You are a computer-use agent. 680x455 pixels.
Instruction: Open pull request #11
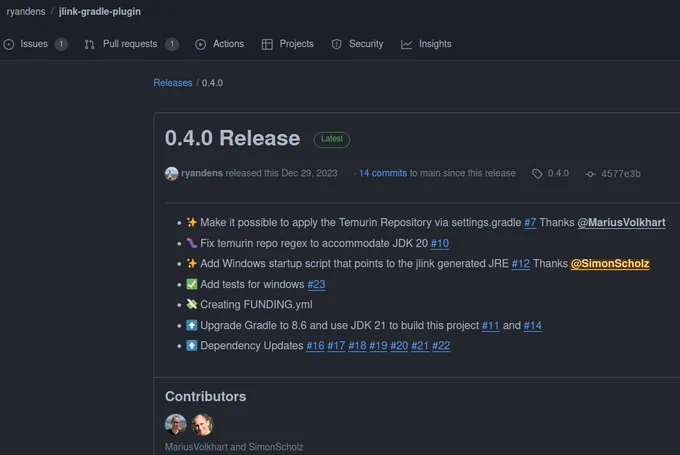click(490, 326)
